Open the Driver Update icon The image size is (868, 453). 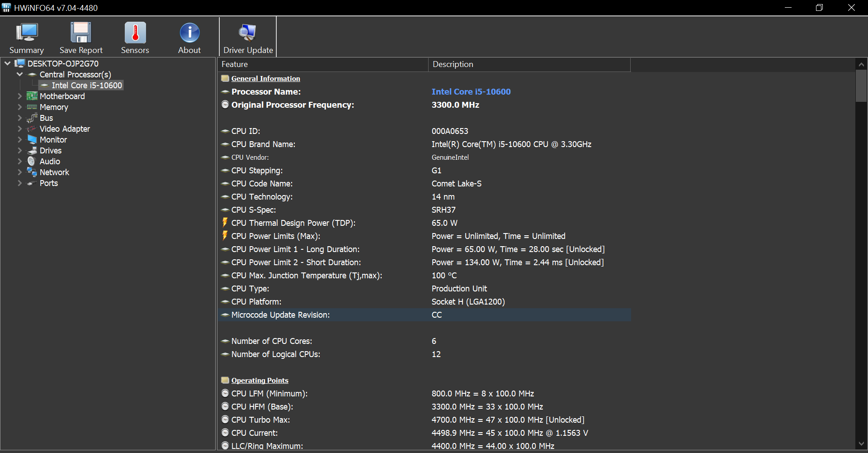pyautogui.click(x=248, y=33)
